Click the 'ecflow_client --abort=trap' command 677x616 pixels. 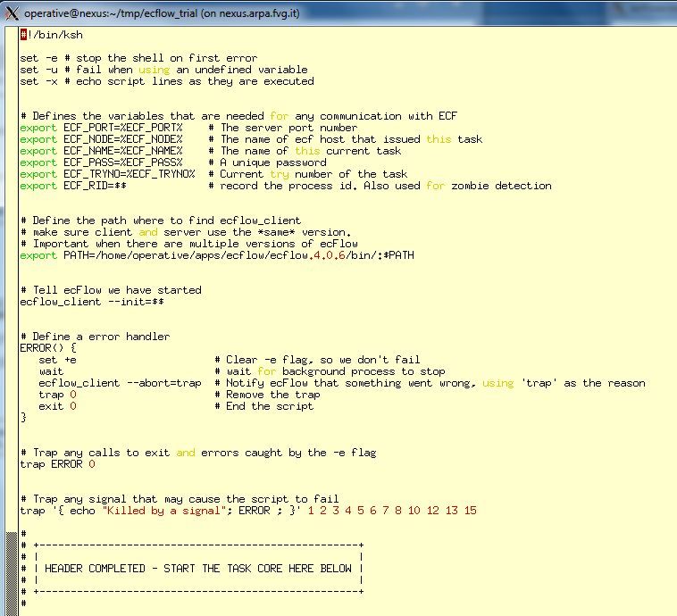121,383
